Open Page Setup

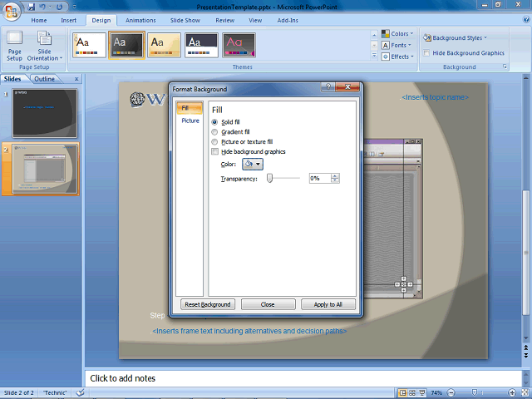pos(15,46)
